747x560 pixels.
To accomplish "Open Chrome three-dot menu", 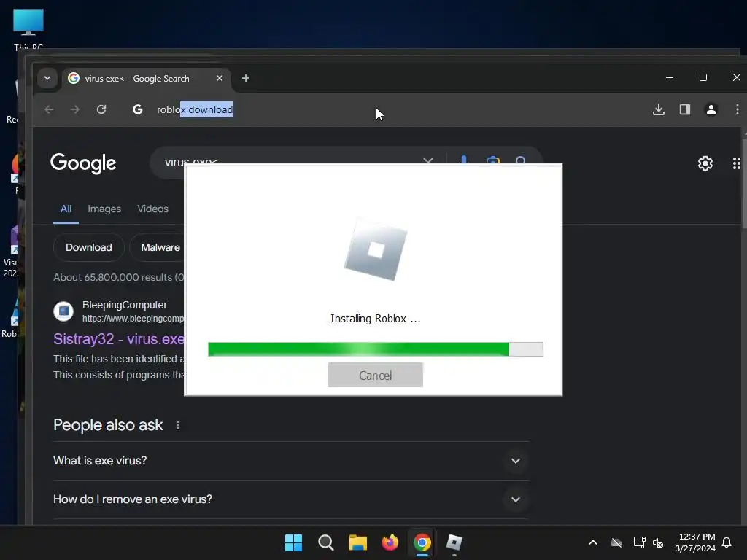I will pyautogui.click(x=737, y=109).
